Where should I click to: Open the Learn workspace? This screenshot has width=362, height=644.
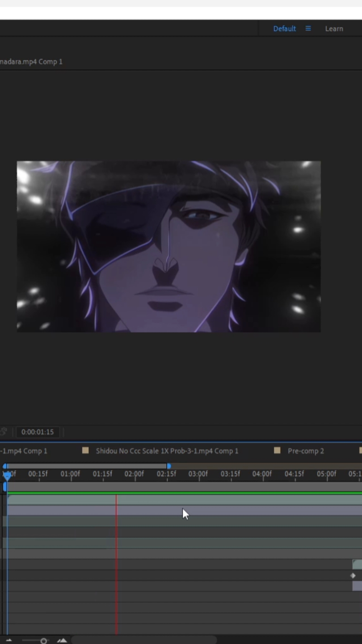[x=334, y=29]
